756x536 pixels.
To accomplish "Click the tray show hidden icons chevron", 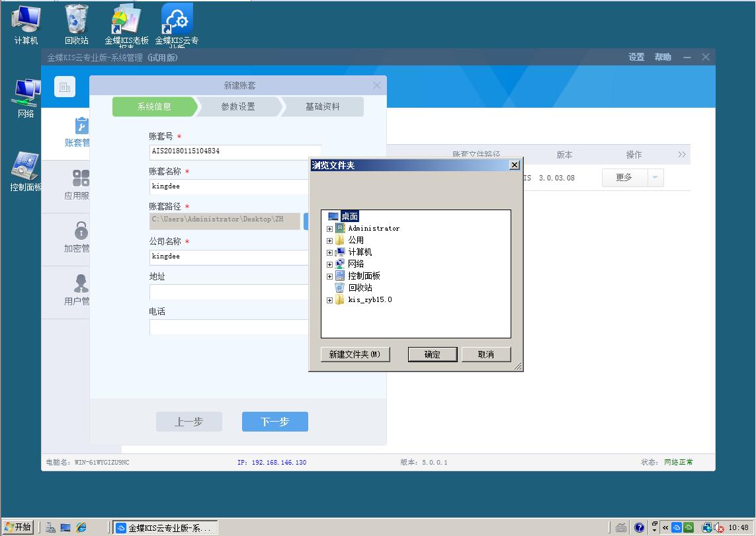I will point(665,528).
